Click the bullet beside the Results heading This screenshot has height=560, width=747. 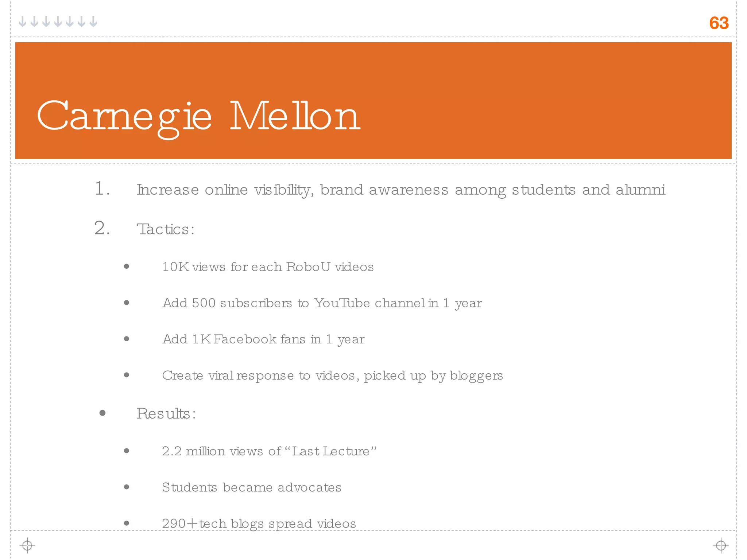[x=102, y=413]
